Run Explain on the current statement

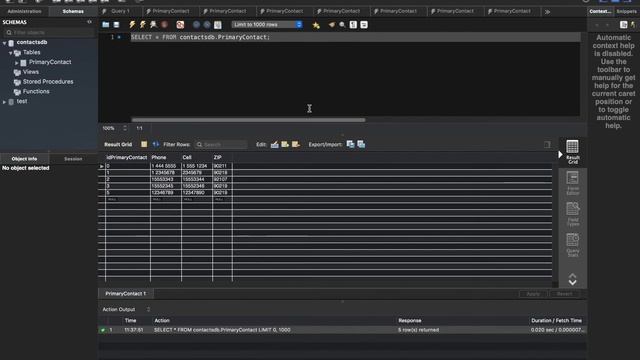pyautogui.click(x=153, y=25)
